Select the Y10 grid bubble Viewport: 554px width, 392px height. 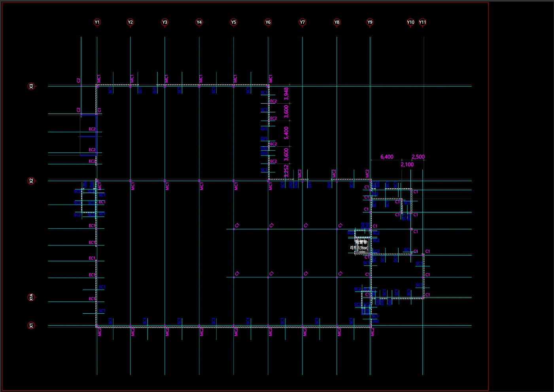tap(410, 22)
